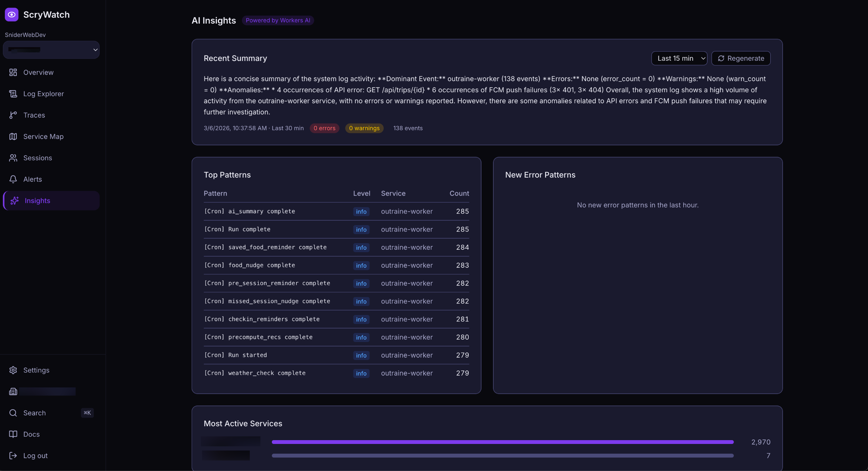Click the Log out icon

pyautogui.click(x=13, y=455)
